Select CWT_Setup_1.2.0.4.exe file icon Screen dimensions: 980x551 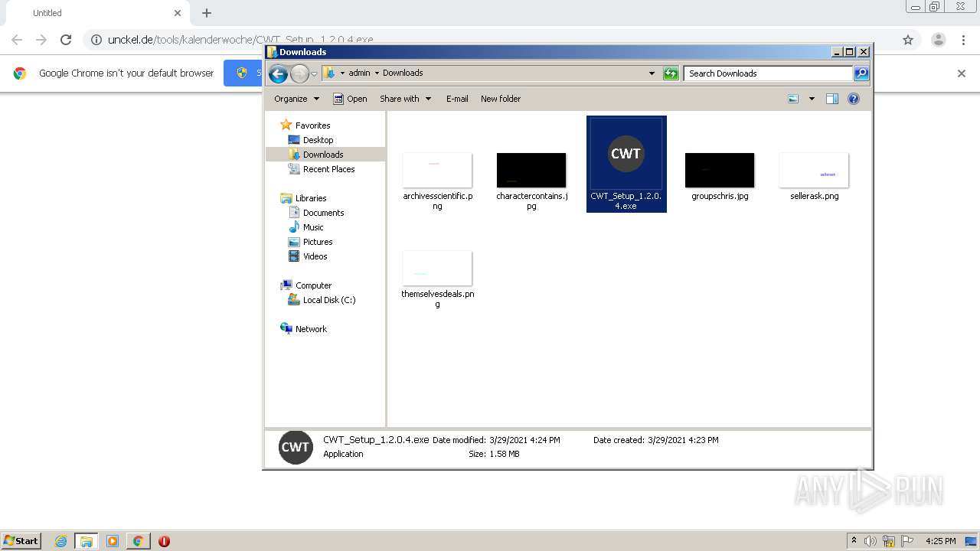626,154
